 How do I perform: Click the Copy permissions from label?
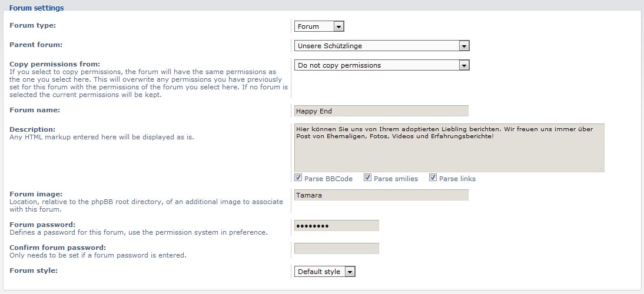tap(55, 64)
